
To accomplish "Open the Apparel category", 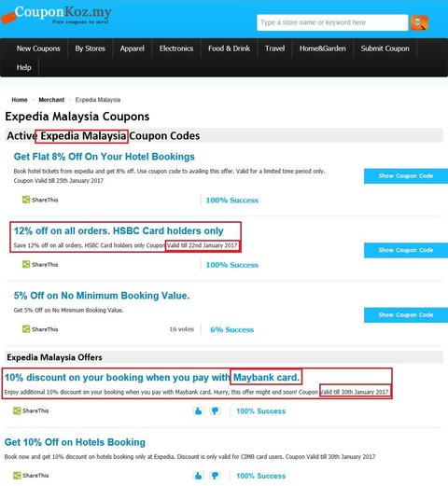I will click(x=132, y=49).
